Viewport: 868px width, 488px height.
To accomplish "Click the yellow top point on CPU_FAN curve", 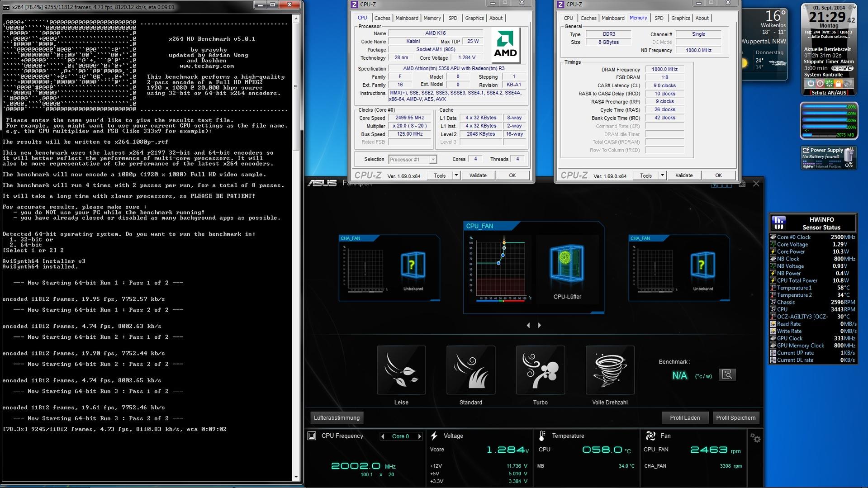I will coord(504,243).
